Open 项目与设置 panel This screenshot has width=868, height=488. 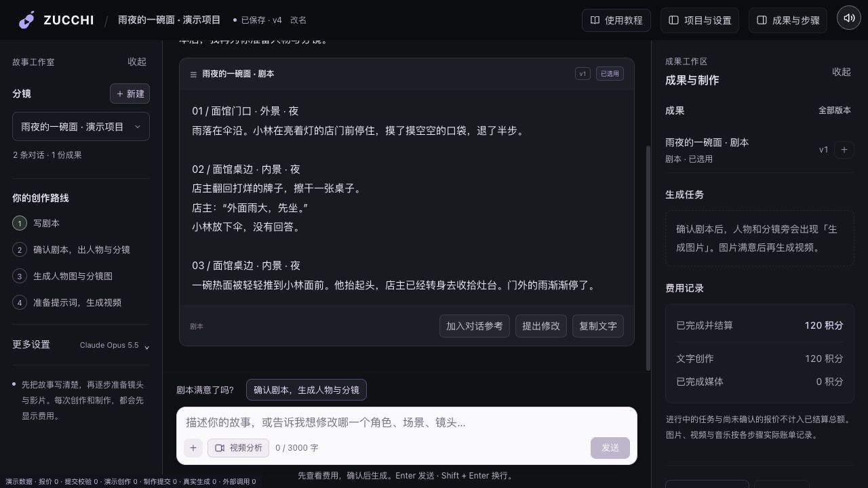point(700,20)
